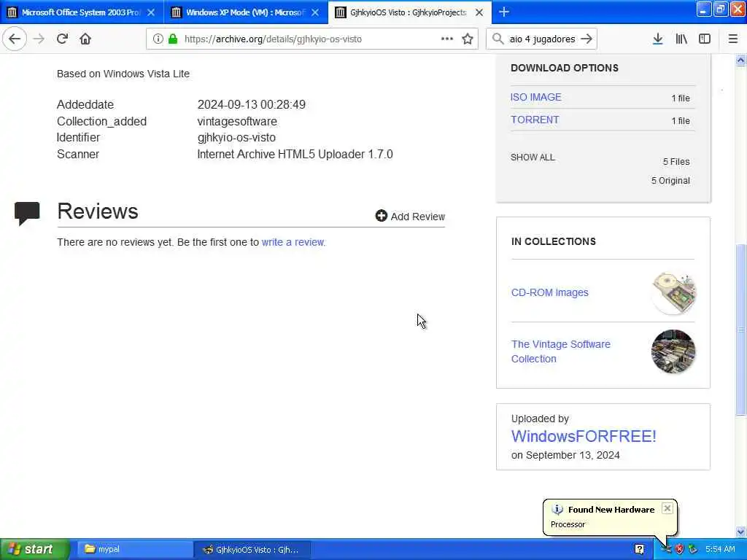Close the Found New Hardware balloon
This screenshot has height=560, width=747.
[x=667, y=508]
